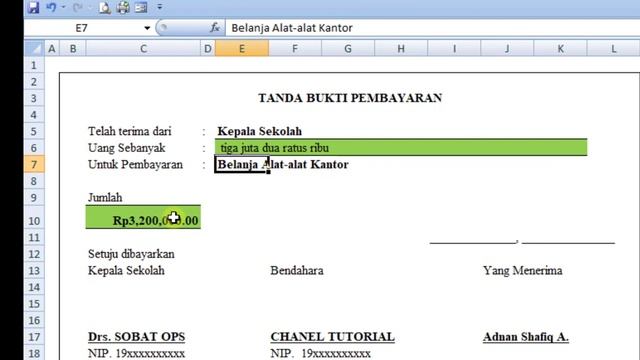This screenshot has height=360, width=640.
Task: Click the label Untuk Pembayaran
Action: coord(135,164)
